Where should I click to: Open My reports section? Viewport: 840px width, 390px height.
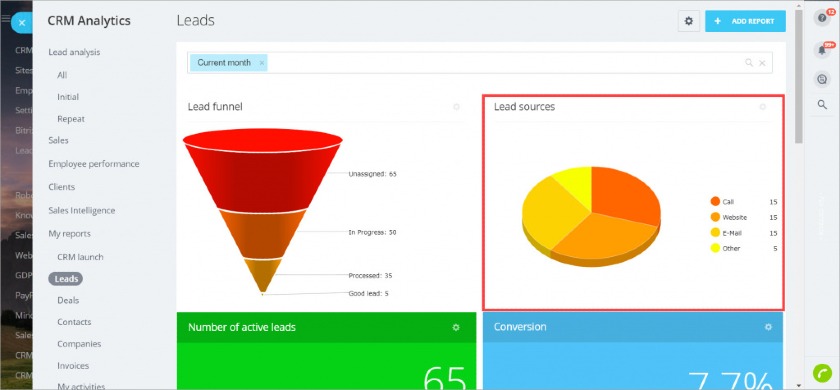69,234
